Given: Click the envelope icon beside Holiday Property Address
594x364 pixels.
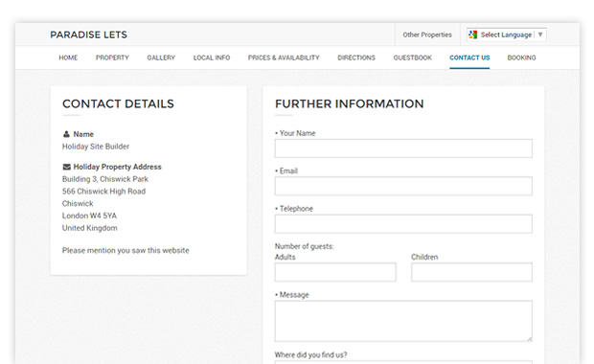Looking at the screenshot, I should (67, 167).
